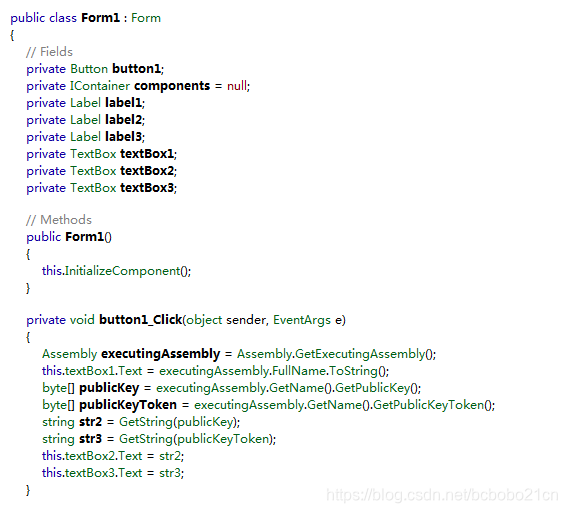567x513 pixels.
Task: Click the bold Form1 class name in declaration
Action: tap(100, 18)
